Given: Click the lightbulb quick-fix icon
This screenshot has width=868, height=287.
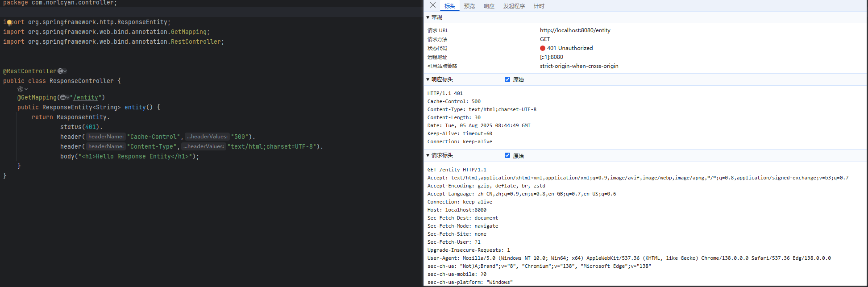Looking at the screenshot, I should (x=9, y=22).
